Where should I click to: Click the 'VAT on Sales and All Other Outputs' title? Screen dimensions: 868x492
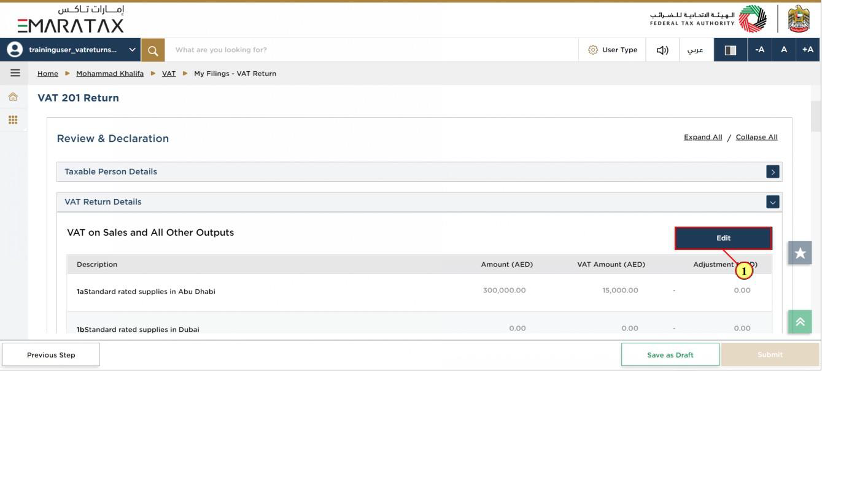point(150,233)
